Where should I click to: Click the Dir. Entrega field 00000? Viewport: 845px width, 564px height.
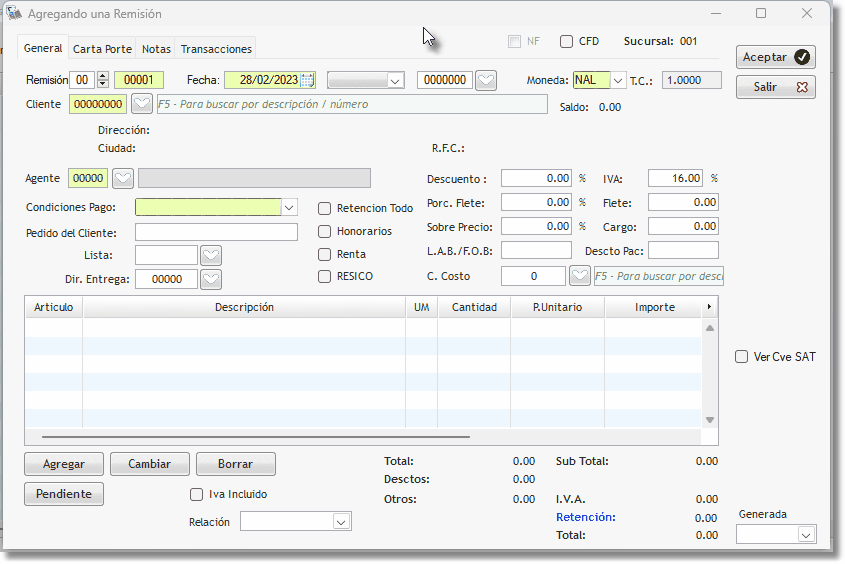click(x=166, y=279)
